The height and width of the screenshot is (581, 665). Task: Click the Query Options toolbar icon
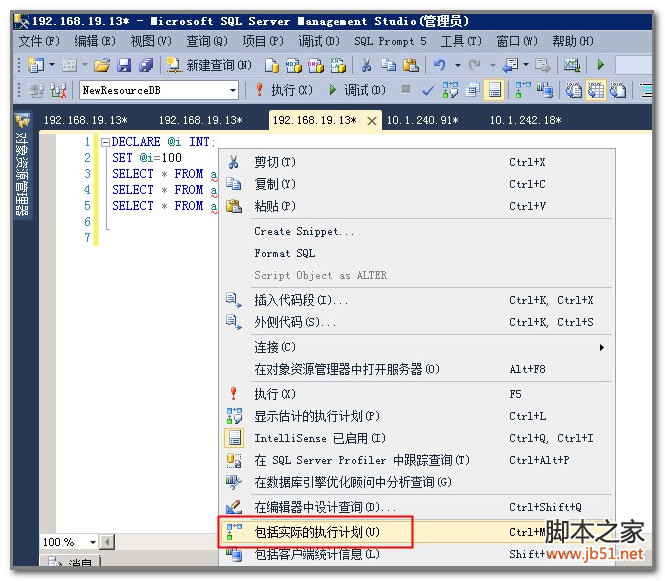click(x=472, y=90)
